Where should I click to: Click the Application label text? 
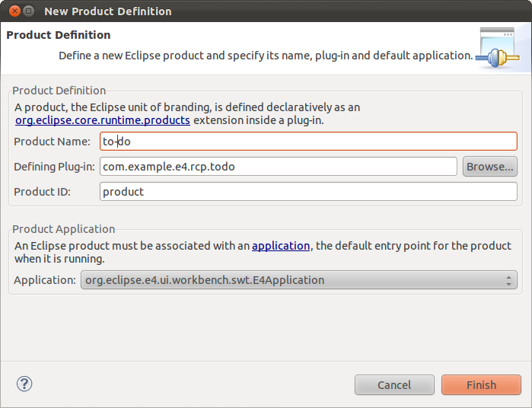(x=45, y=280)
